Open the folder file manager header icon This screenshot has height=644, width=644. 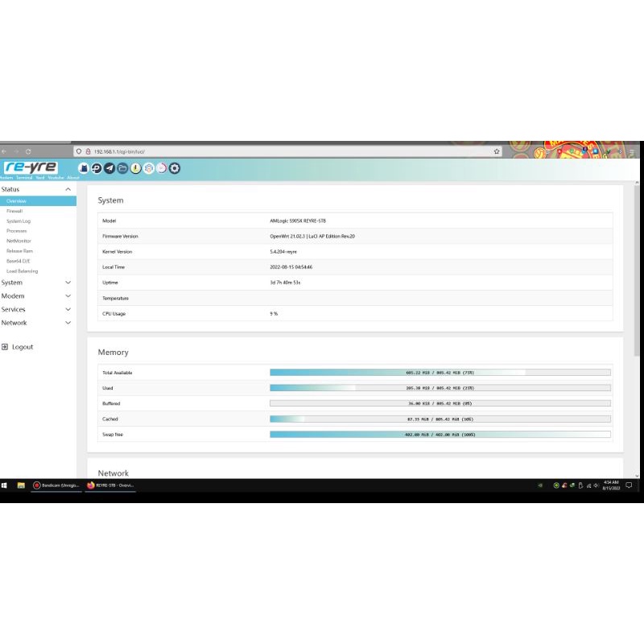pos(122,168)
